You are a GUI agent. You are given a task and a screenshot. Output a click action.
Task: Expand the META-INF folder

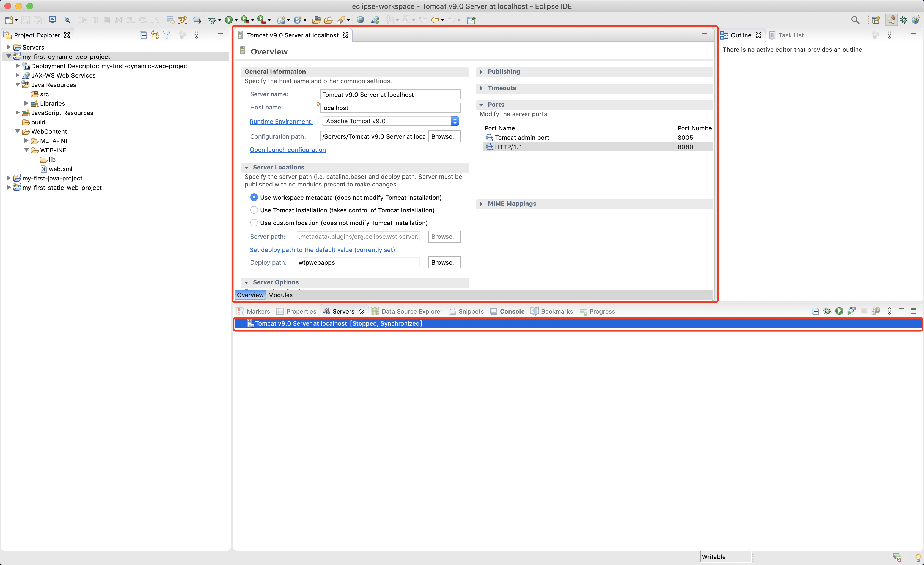coord(26,141)
